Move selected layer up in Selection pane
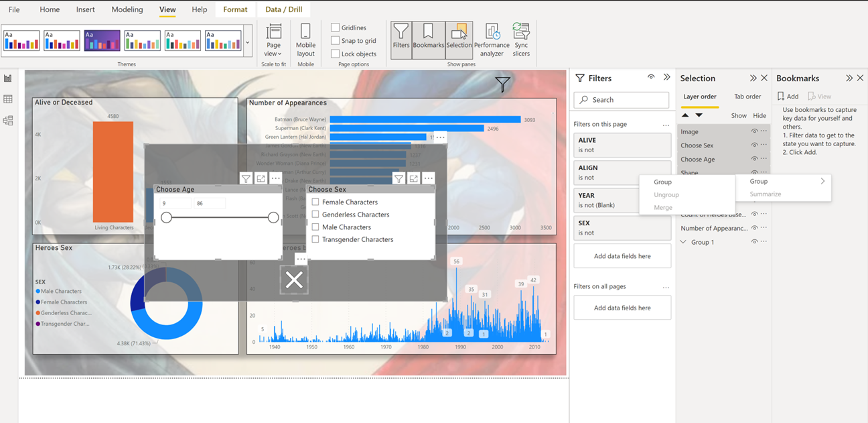868x423 pixels. coord(685,115)
